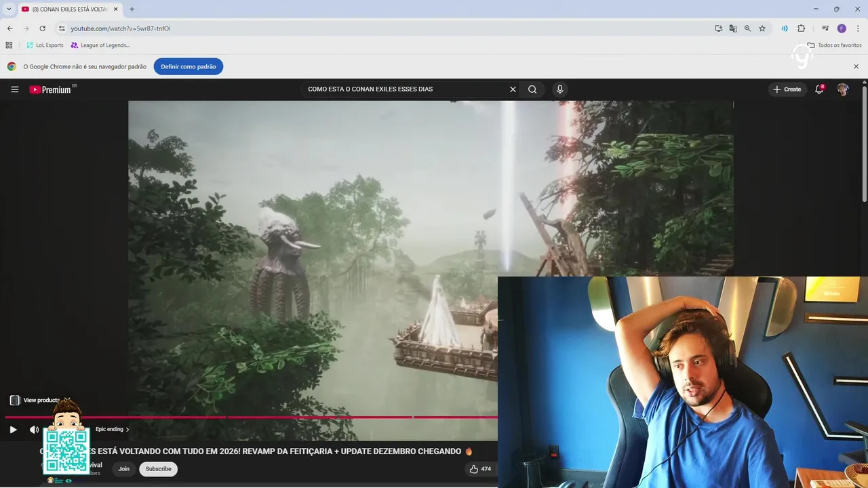Open Chrome profile F avatar

tap(842, 28)
